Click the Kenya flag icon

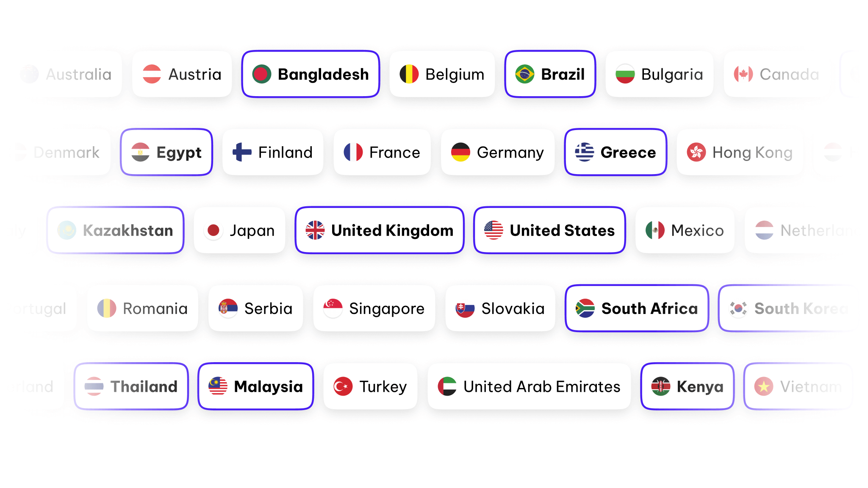(661, 386)
